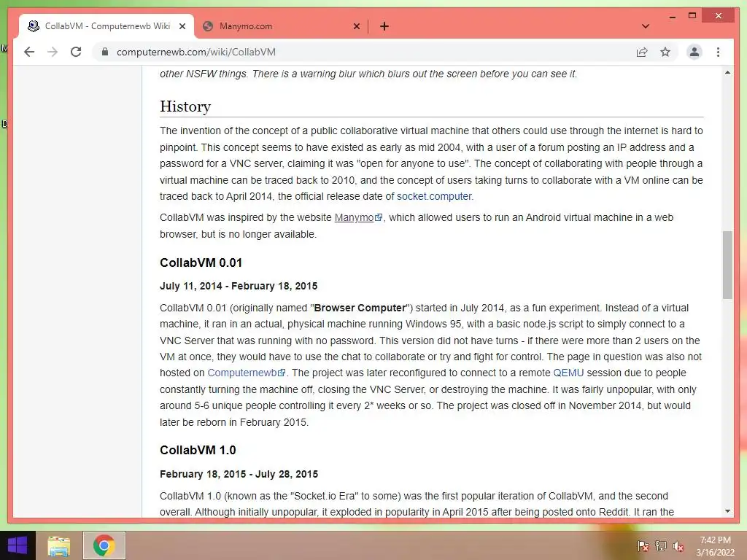Expand the tab search chevron
Image resolution: width=747 pixels, height=560 pixels.
coord(646,26)
